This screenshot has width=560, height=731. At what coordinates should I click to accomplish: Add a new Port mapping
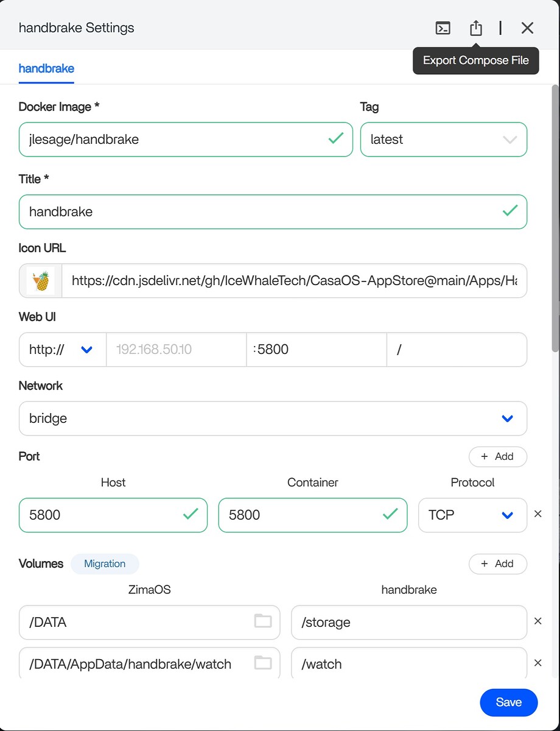pos(497,457)
